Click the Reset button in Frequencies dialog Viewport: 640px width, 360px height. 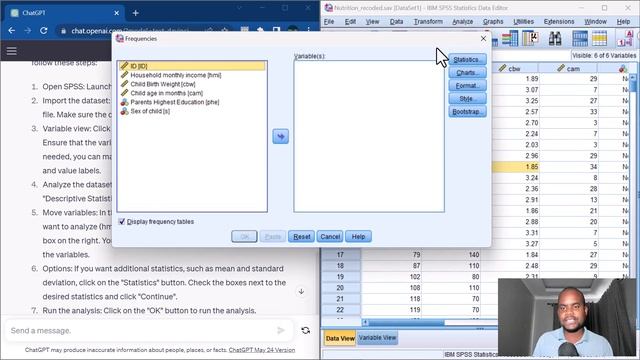(301, 237)
